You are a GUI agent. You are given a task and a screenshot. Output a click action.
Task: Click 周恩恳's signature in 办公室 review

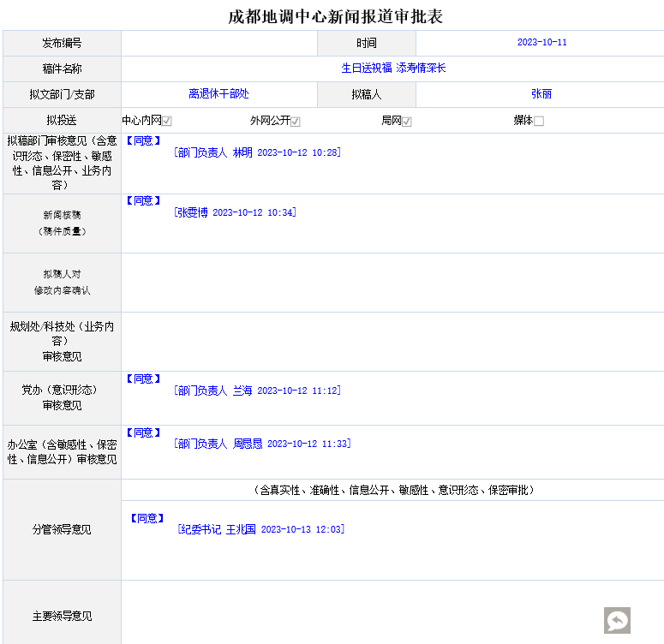click(262, 444)
